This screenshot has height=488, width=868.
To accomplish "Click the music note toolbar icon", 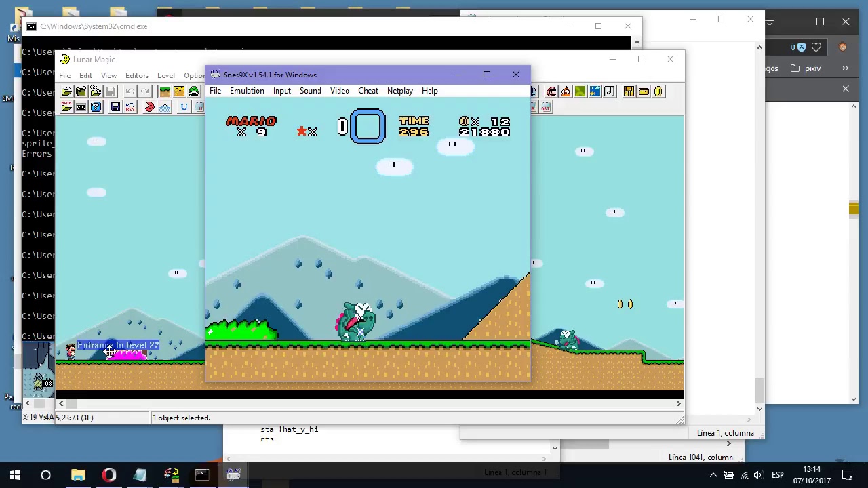I will point(609,91).
